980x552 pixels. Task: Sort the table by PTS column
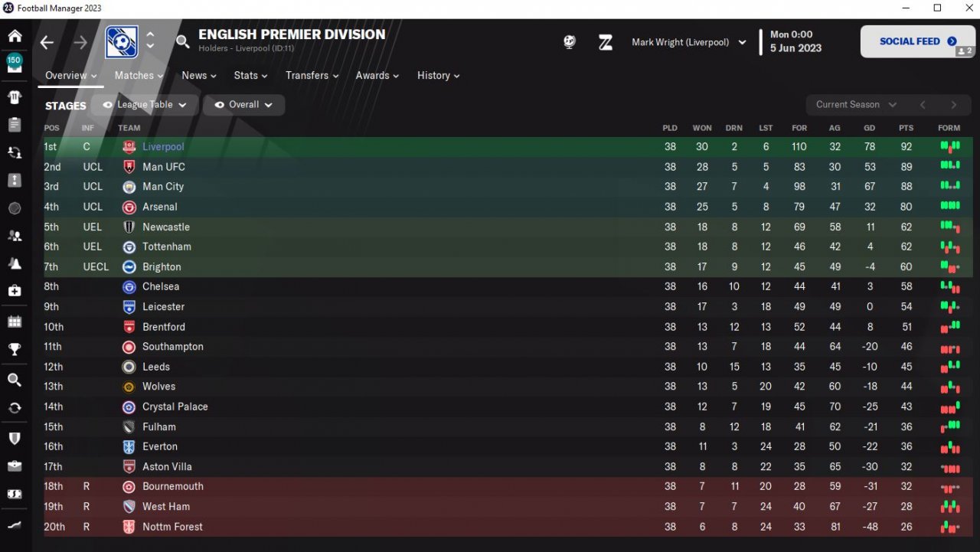pyautogui.click(x=906, y=128)
